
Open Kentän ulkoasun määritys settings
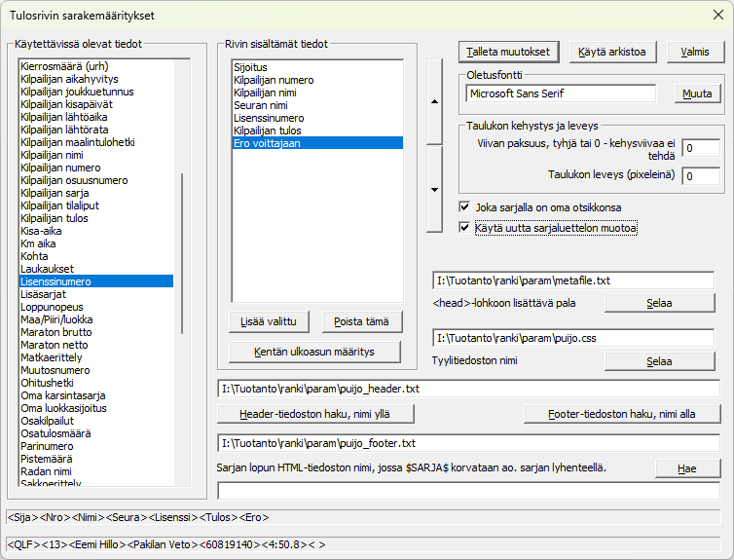[315, 351]
